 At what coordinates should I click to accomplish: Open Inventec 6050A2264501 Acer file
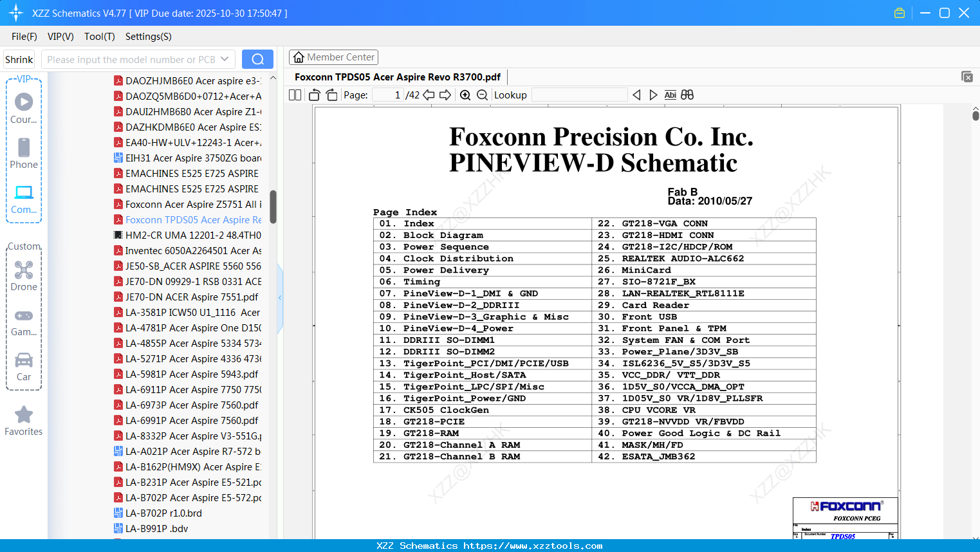187,251
